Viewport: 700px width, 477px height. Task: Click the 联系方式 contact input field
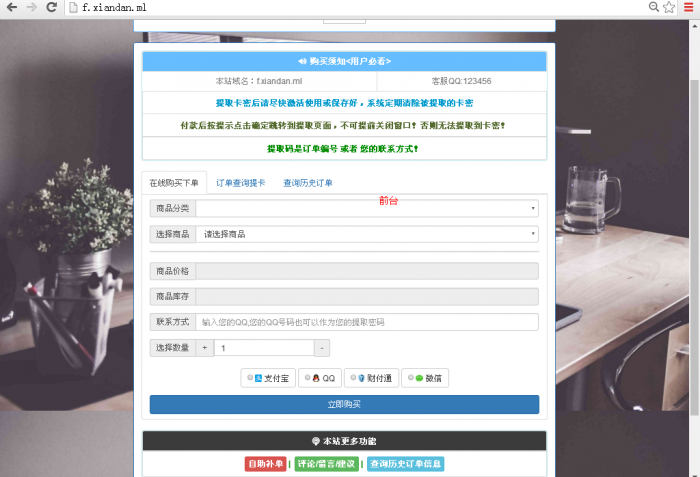coord(366,322)
